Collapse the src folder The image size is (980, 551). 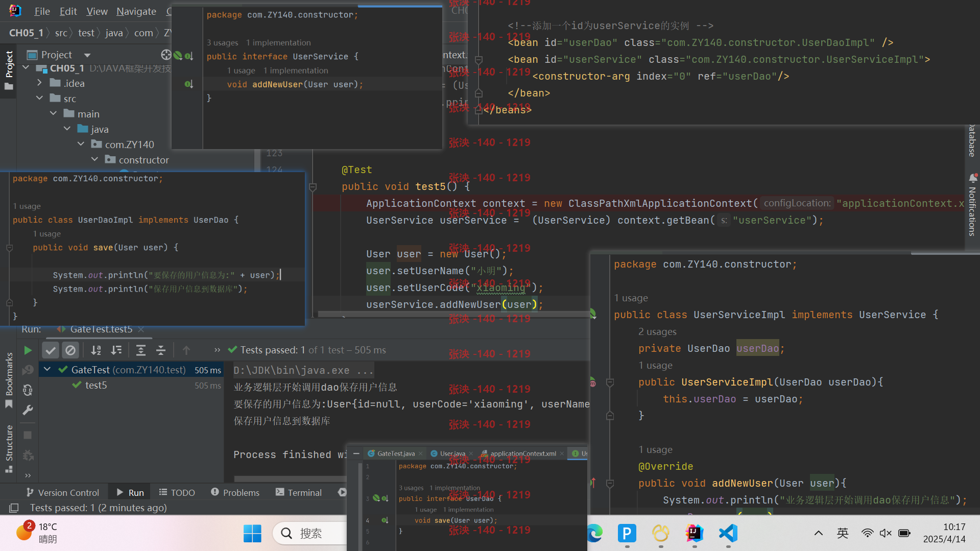click(40, 98)
